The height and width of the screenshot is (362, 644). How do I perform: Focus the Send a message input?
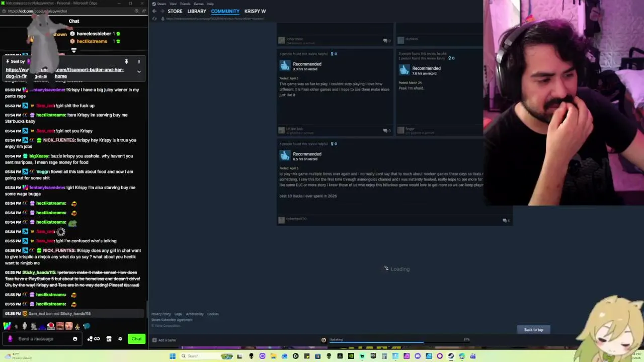click(43, 339)
